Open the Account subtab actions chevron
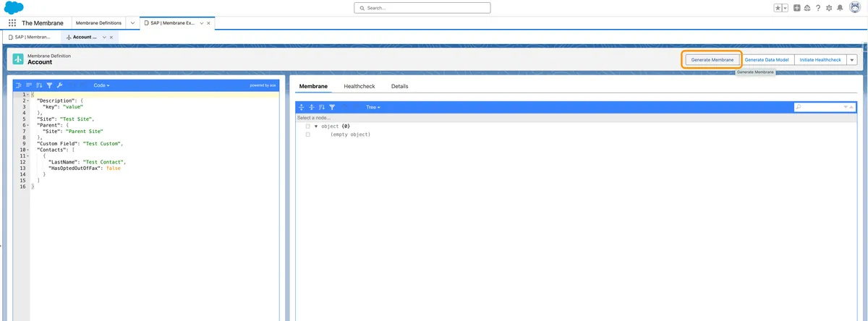Screen dimensions: 868x321 point(104,37)
